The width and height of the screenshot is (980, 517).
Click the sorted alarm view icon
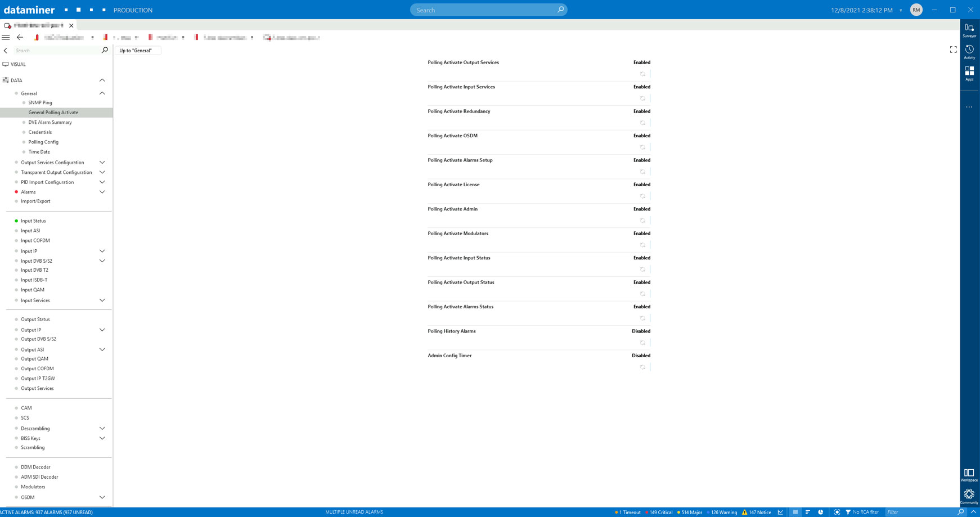click(x=808, y=512)
